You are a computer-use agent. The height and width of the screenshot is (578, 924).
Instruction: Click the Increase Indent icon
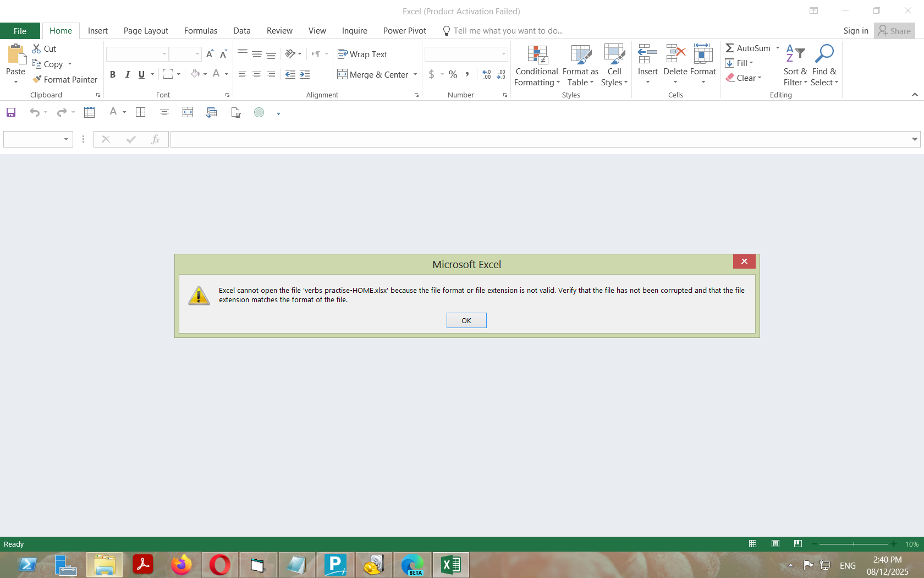(305, 74)
